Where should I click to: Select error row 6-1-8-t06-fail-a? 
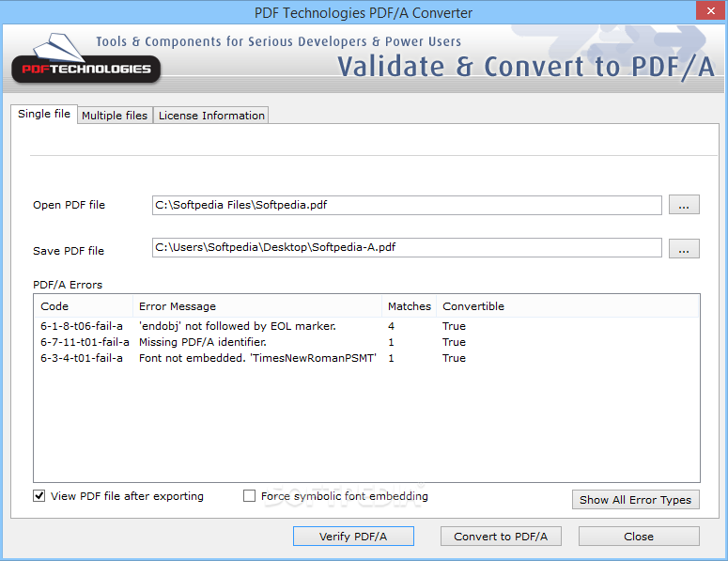366,326
